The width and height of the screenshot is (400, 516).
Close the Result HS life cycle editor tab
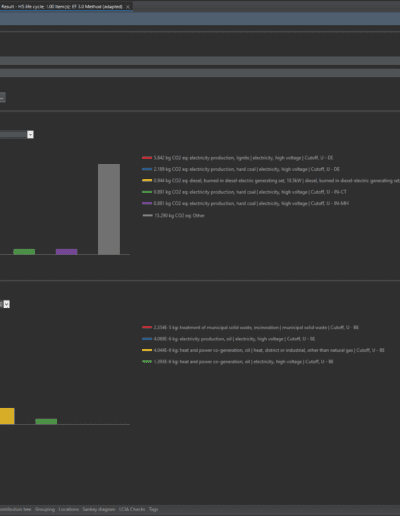tap(128, 7)
